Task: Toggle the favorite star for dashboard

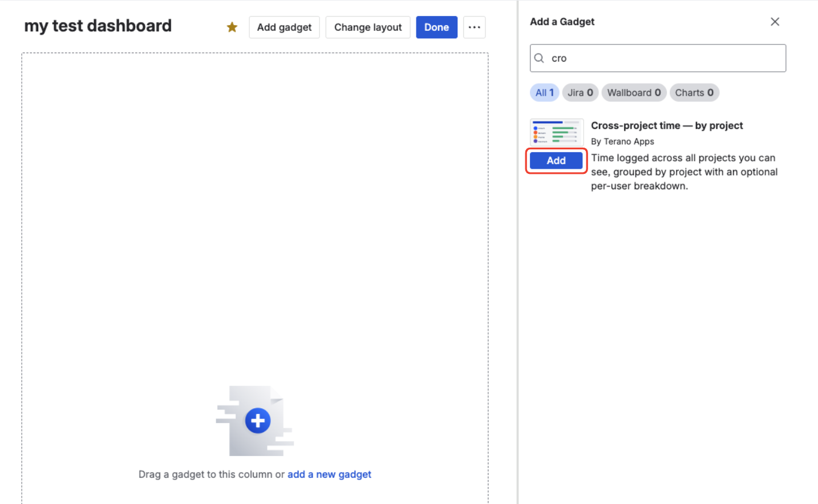Action: (x=232, y=27)
